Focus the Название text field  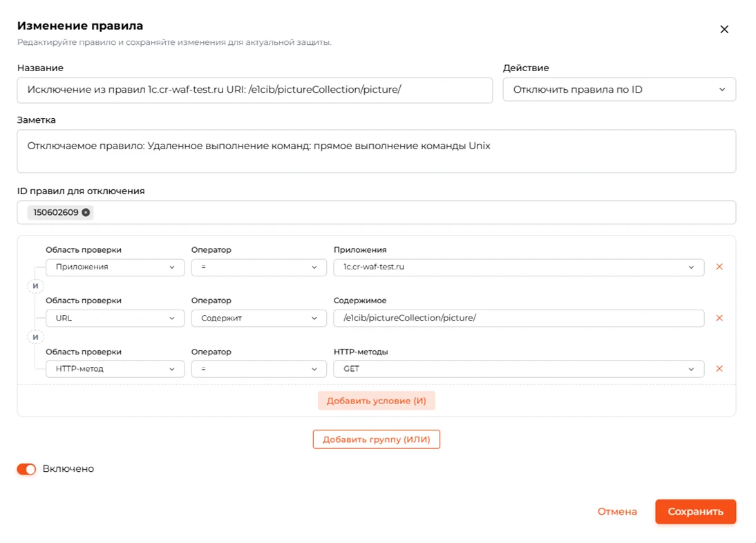pos(254,90)
